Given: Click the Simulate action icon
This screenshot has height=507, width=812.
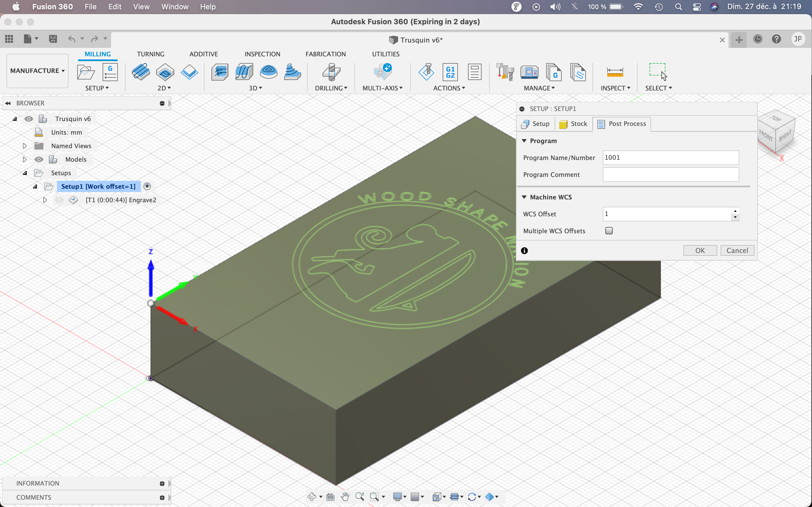Looking at the screenshot, I should (x=426, y=72).
